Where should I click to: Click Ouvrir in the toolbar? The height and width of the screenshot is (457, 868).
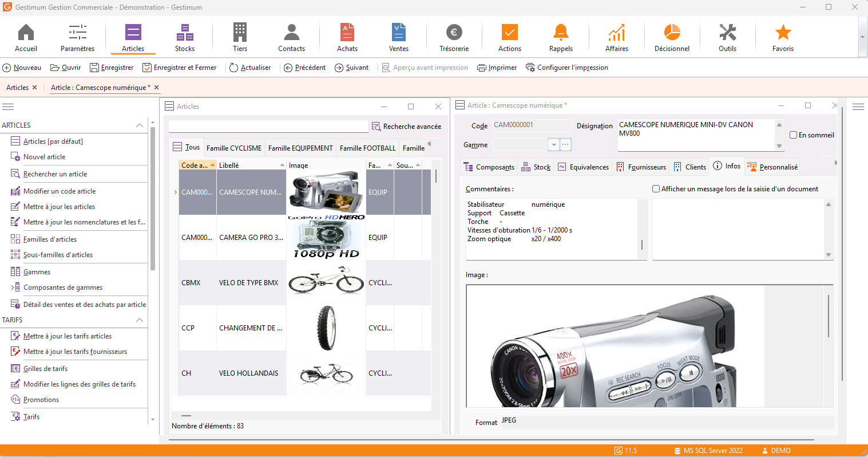coord(65,68)
